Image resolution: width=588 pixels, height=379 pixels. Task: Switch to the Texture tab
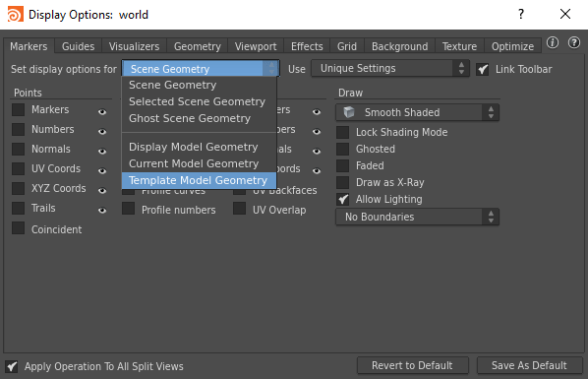(x=459, y=46)
